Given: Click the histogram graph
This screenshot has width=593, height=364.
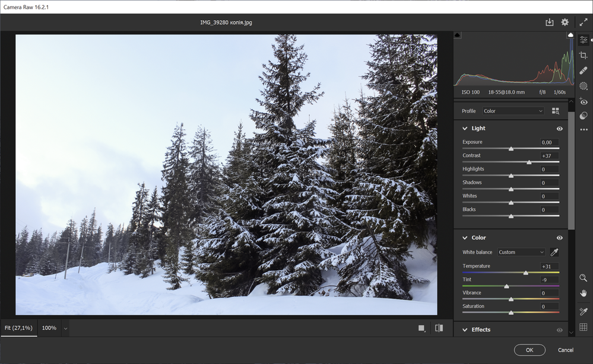Looking at the screenshot, I should (x=513, y=59).
